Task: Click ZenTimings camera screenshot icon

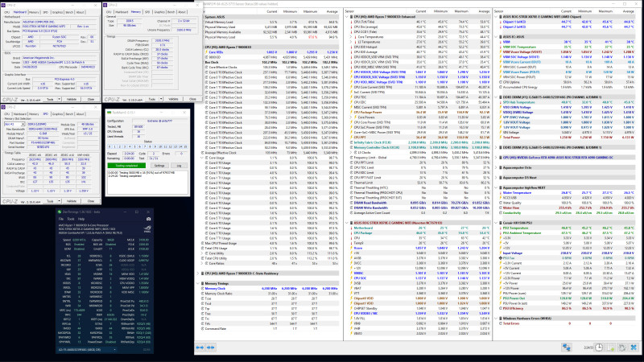Action: pyautogui.click(x=148, y=219)
